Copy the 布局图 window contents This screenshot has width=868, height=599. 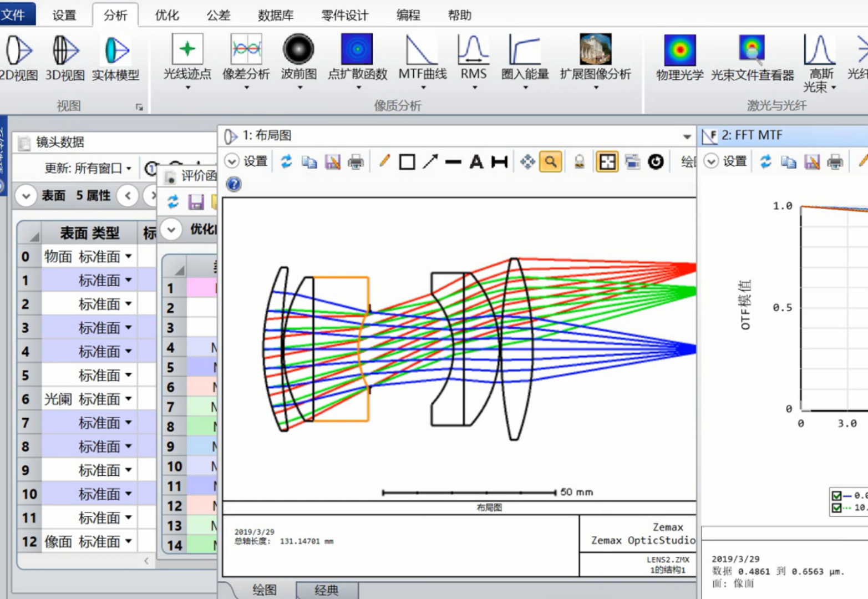(x=309, y=161)
